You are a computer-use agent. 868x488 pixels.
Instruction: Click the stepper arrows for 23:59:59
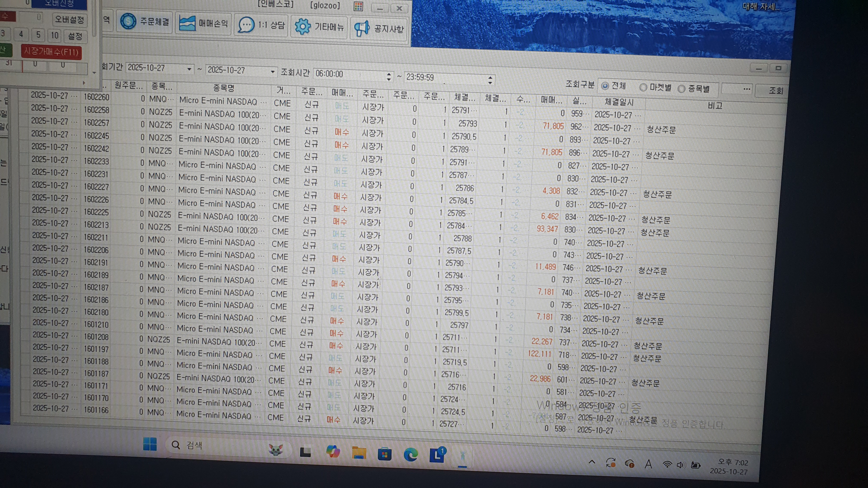click(490, 80)
